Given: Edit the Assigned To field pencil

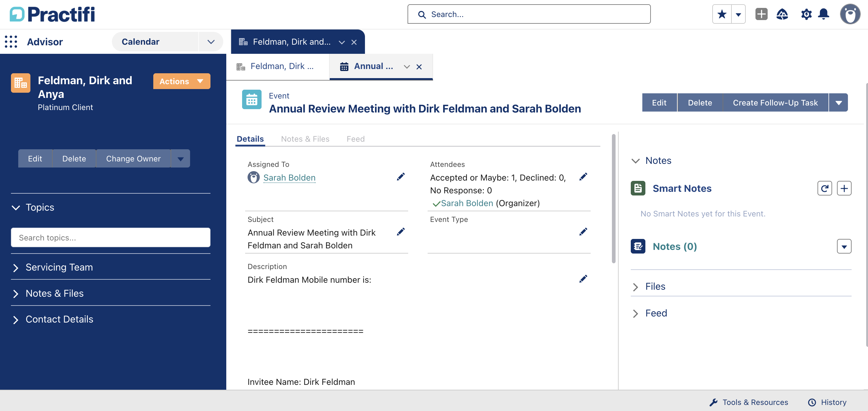Looking at the screenshot, I should coord(401,177).
